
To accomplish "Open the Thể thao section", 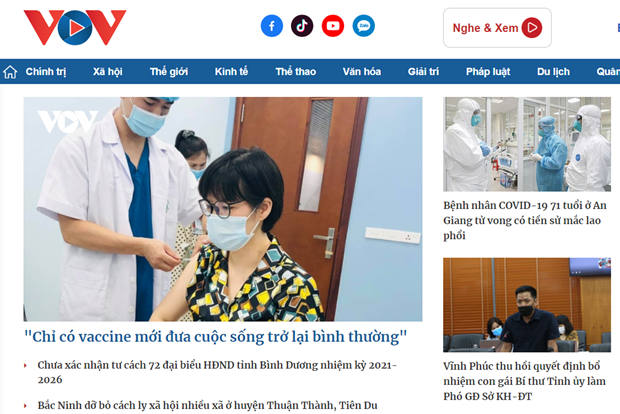I will click(x=296, y=72).
